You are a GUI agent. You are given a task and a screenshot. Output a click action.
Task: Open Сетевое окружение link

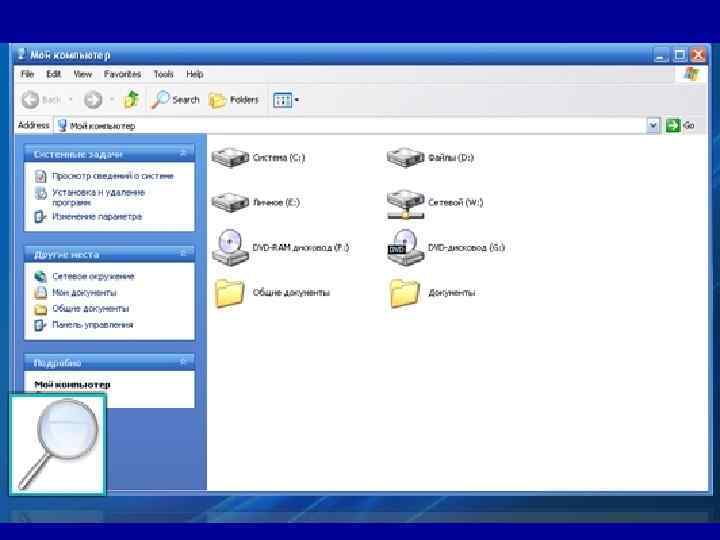93,276
